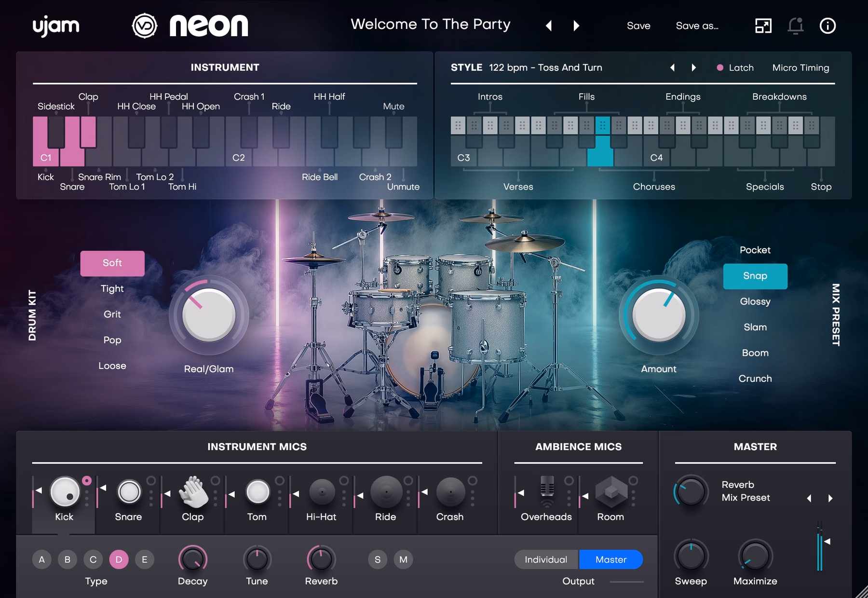Viewport: 868px width, 598px height.
Task: Toggle the Kick channel power button
Action: 87,480
